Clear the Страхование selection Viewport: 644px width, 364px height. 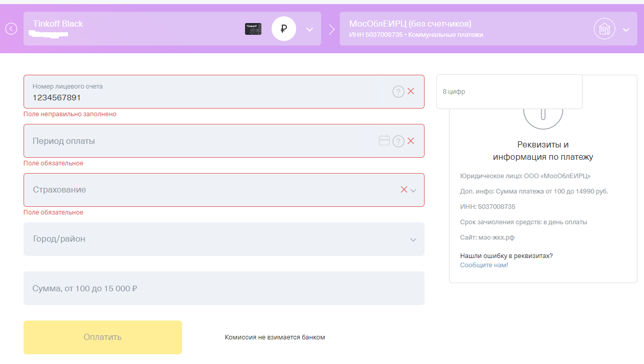pos(404,189)
